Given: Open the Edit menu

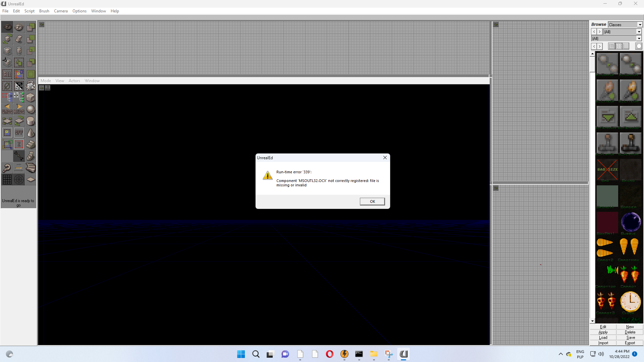Looking at the screenshot, I should [x=16, y=11].
